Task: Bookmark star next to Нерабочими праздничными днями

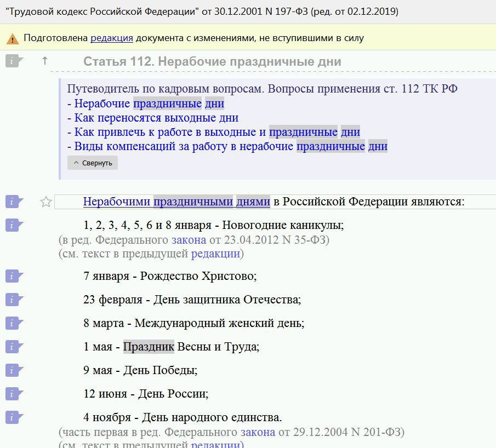Action: point(46,202)
